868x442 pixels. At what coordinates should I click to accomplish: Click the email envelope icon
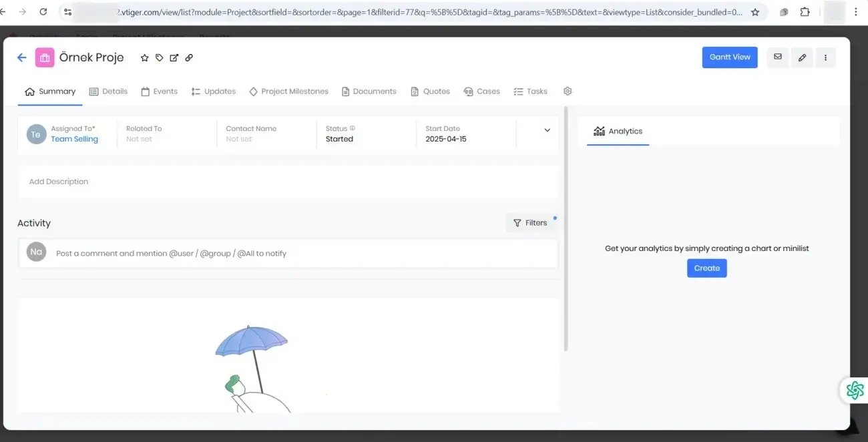777,57
